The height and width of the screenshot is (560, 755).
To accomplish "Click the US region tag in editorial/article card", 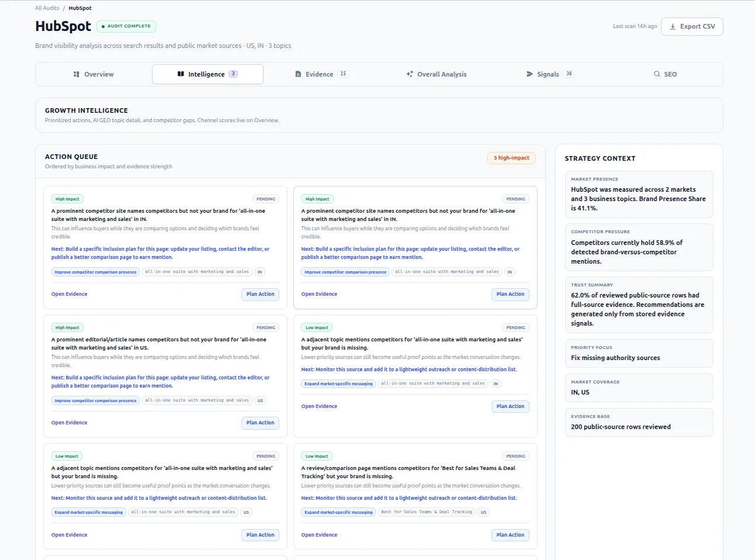I will click(x=260, y=400).
